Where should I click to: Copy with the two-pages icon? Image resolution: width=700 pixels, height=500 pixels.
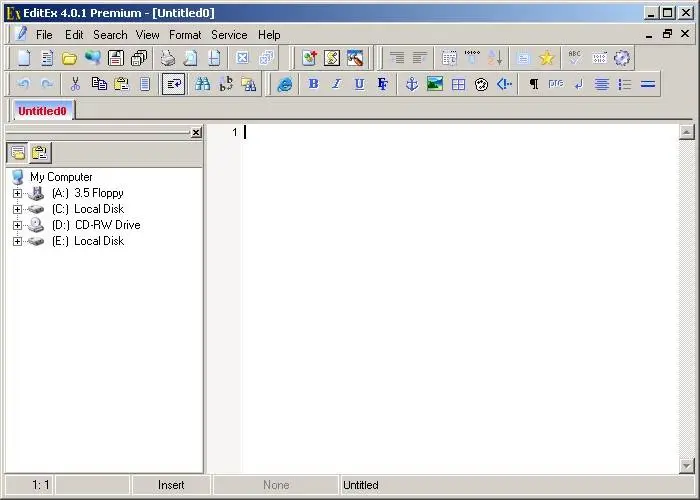pos(99,84)
